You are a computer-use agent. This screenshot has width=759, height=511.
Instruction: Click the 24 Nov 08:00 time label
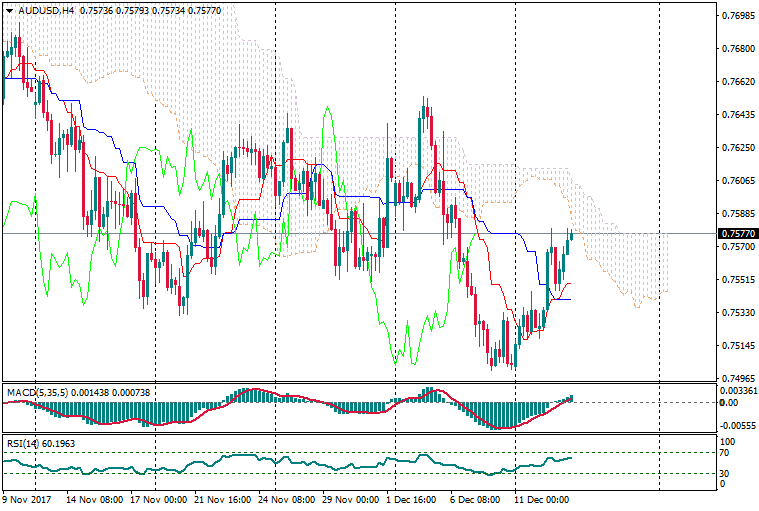coord(287,497)
